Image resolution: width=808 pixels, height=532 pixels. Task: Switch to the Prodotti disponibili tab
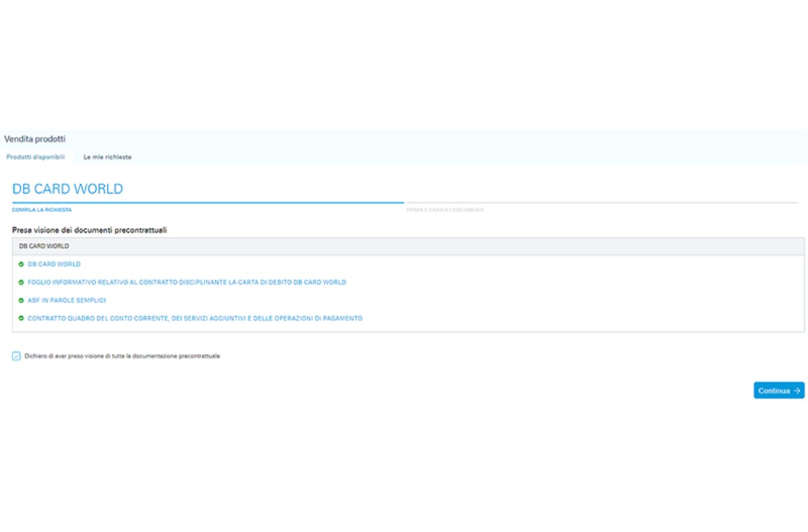point(35,157)
